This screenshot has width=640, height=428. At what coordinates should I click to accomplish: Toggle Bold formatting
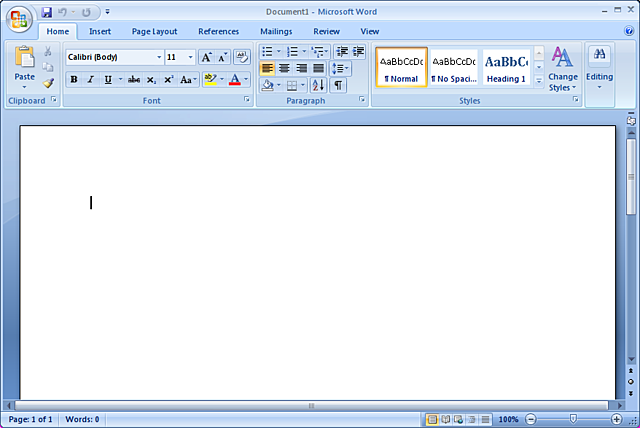click(74, 79)
